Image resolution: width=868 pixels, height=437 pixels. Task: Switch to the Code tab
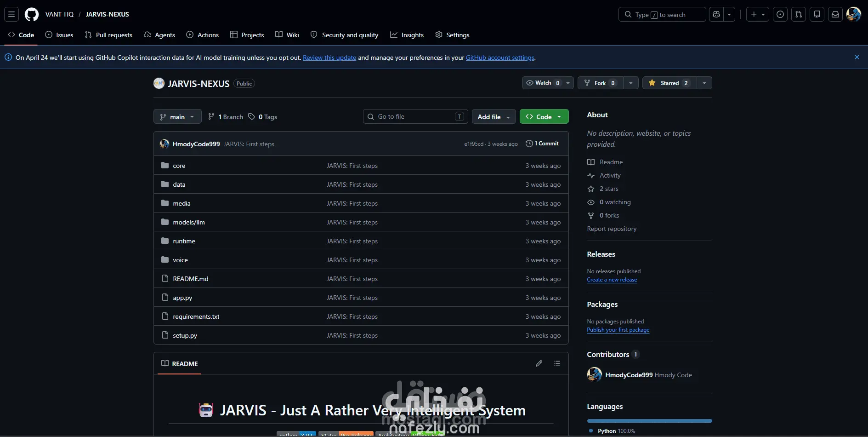point(21,35)
